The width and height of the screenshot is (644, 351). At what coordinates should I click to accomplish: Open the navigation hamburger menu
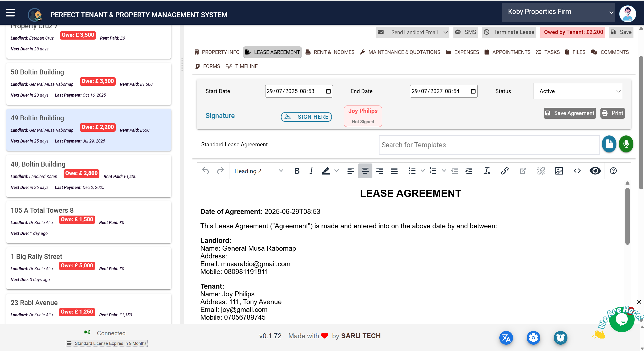[x=10, y=13]
